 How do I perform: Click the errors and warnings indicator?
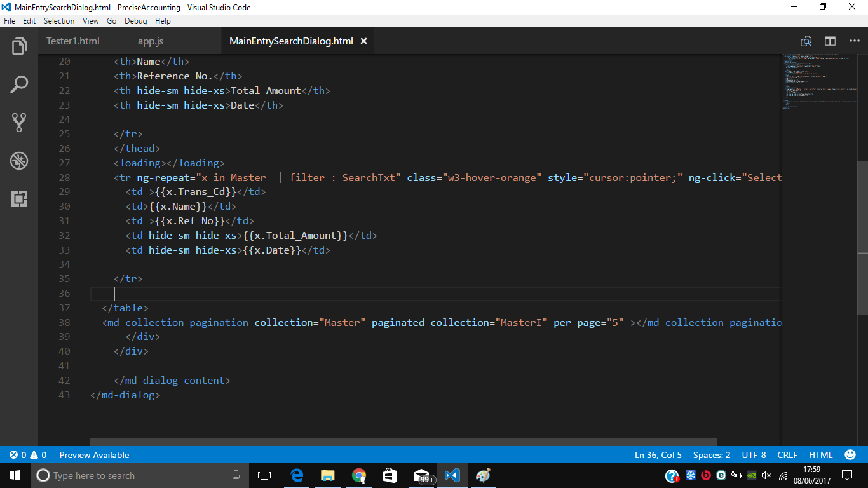(x=22, y=454)
